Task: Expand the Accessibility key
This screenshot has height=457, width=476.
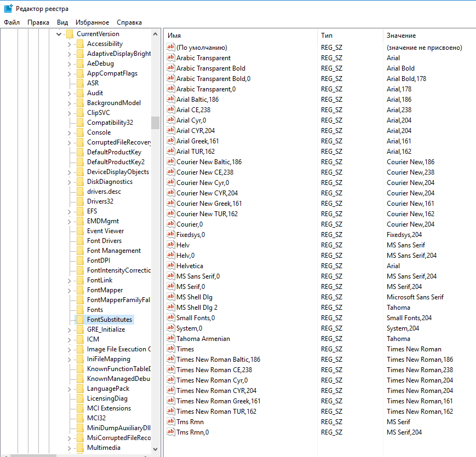Action: [69, 44]
